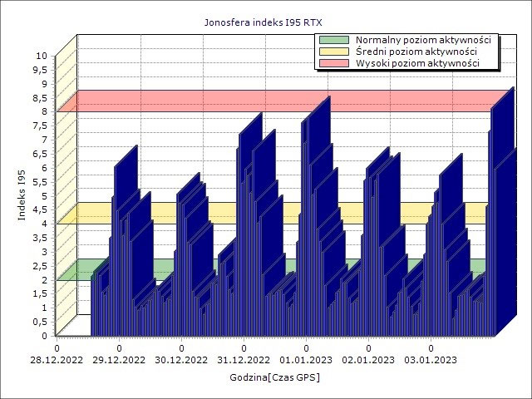Select the 01.01.2023 date label
Screen dimensions: 532x399
tap(306, 360)
